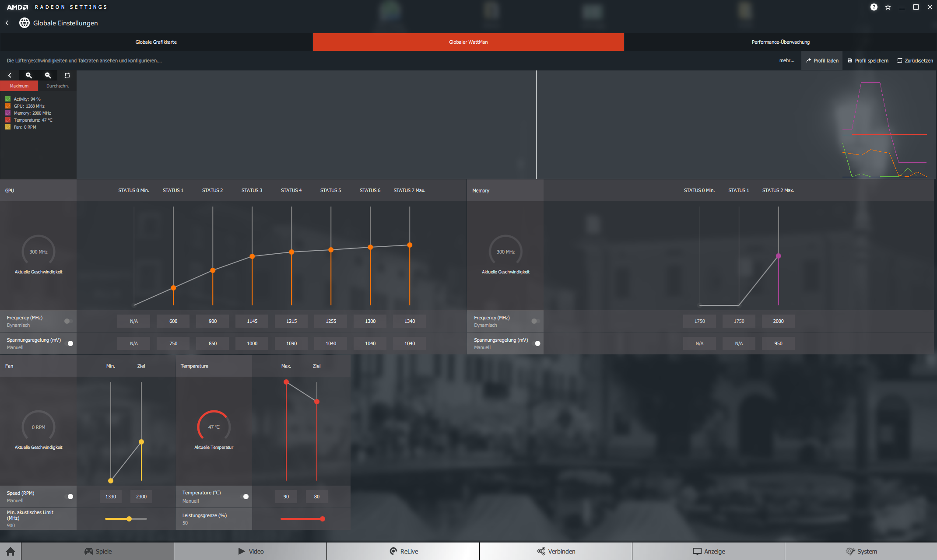Go to home via house icon
Image resolution: width=937 pixels, height=560 pixels.
(11, 551)
